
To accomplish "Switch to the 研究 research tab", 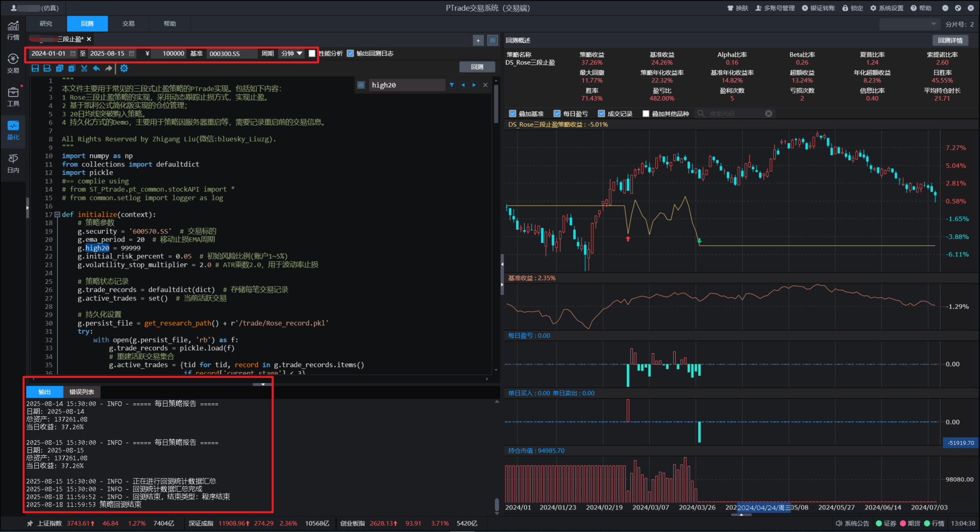I will tap(46, 24).
